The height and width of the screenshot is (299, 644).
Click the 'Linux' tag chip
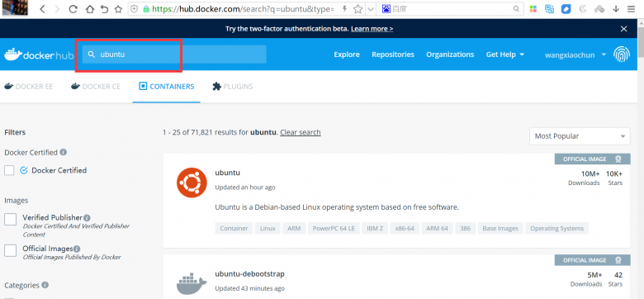[268, 228]
